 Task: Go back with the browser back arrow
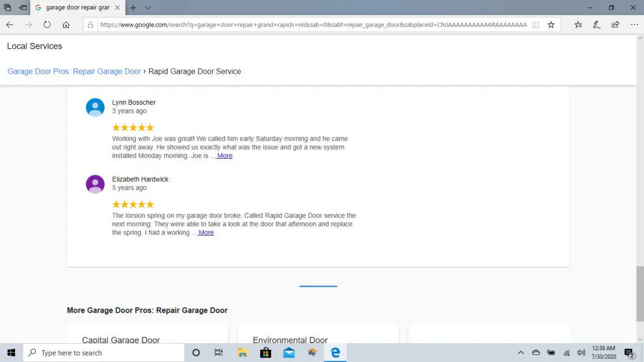(10, 25)
